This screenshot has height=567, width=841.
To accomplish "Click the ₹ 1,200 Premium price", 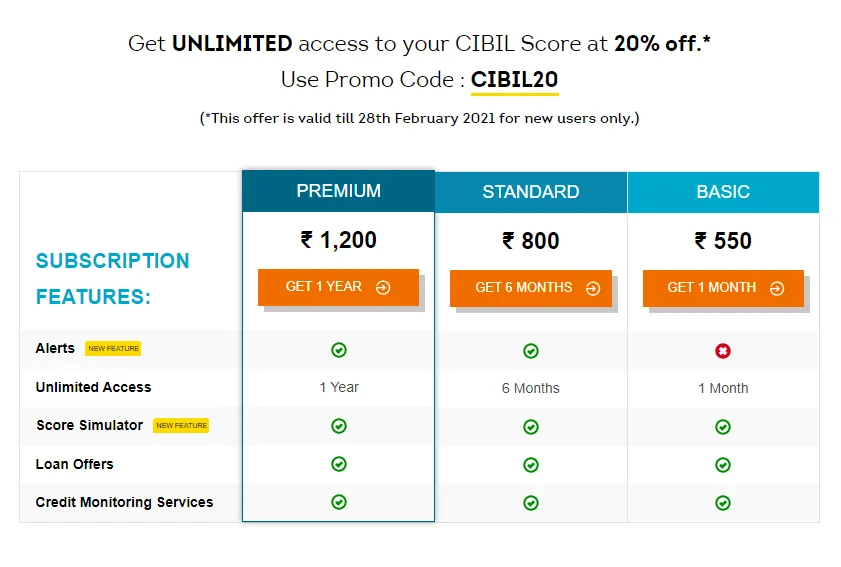I will (339, 240).
